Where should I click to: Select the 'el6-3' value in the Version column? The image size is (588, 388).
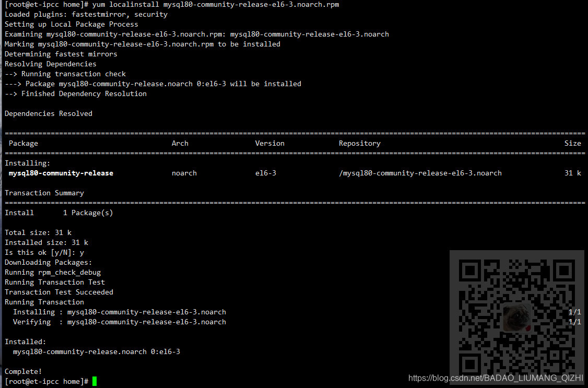pos(265,173)
